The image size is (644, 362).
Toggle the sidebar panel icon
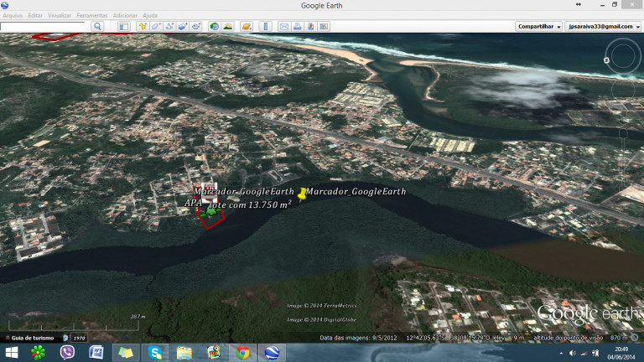pyautogui.click(x=123, y=26)
